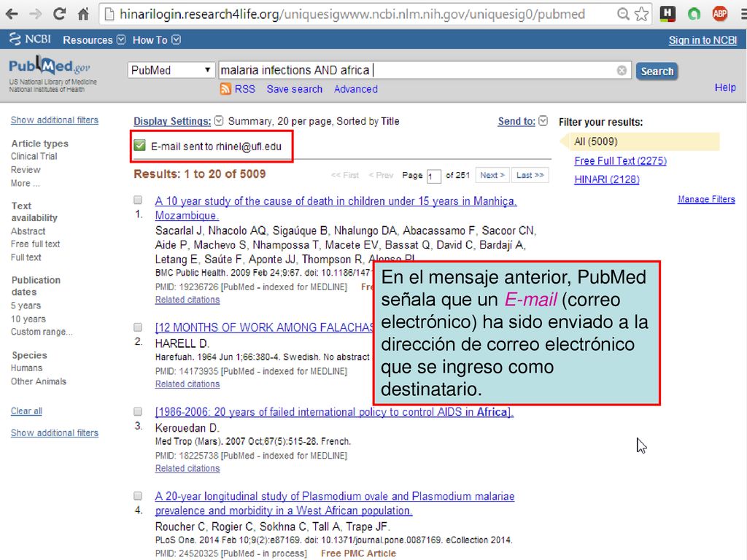Filter publication dates to 5 years
The image size is (747, 560).
pos(26,306)
